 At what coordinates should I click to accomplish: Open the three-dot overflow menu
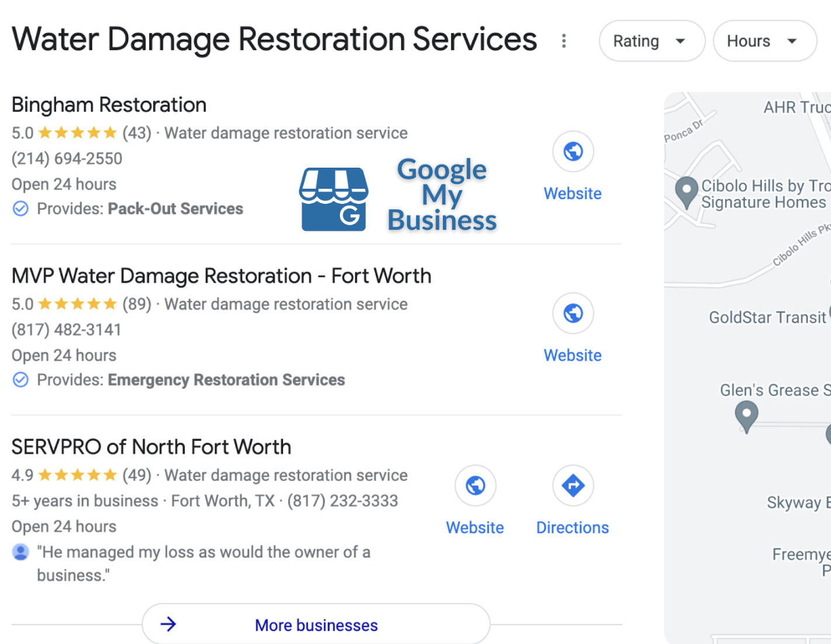[x=563, y=40]
